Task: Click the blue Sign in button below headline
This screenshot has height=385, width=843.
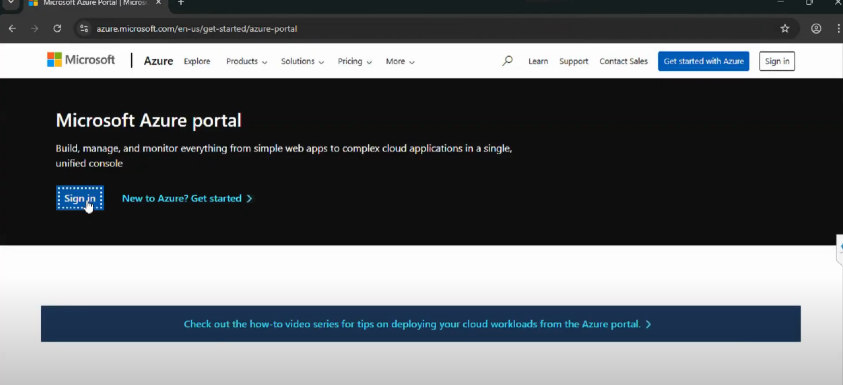Action: (80, 198)
